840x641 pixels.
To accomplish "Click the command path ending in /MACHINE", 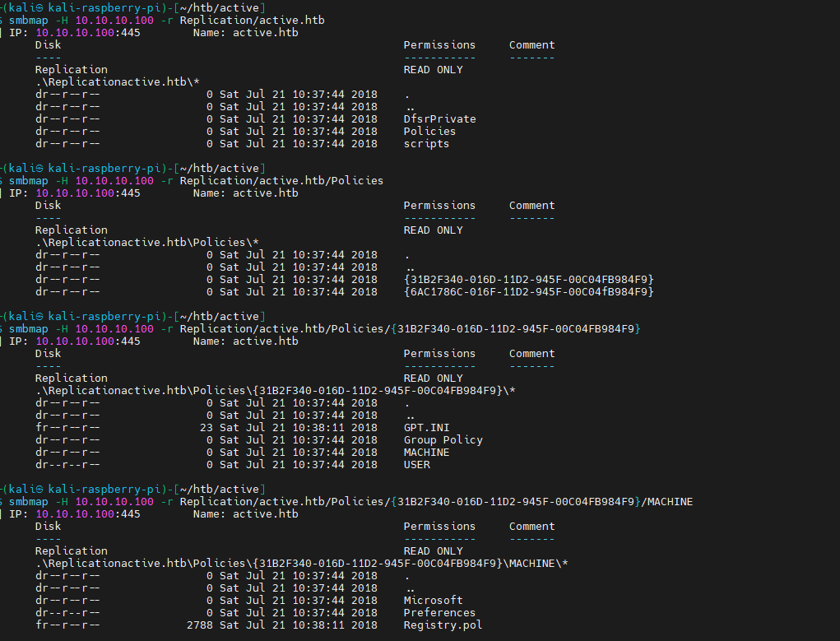I will tap(436, 502).
